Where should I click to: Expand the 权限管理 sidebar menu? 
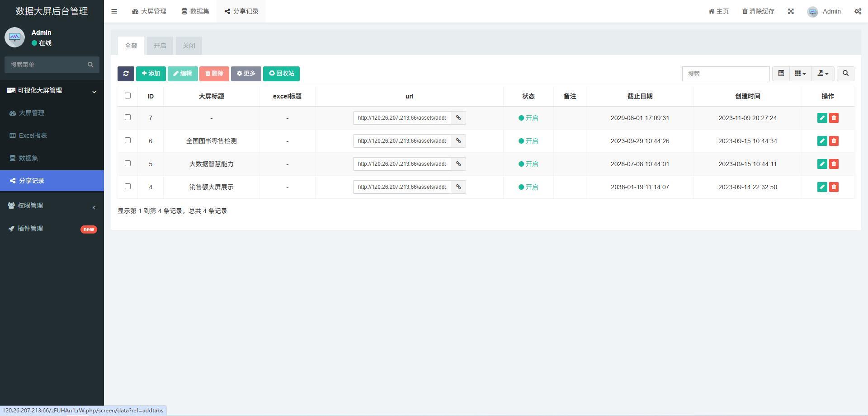click(x=52, y=206)
